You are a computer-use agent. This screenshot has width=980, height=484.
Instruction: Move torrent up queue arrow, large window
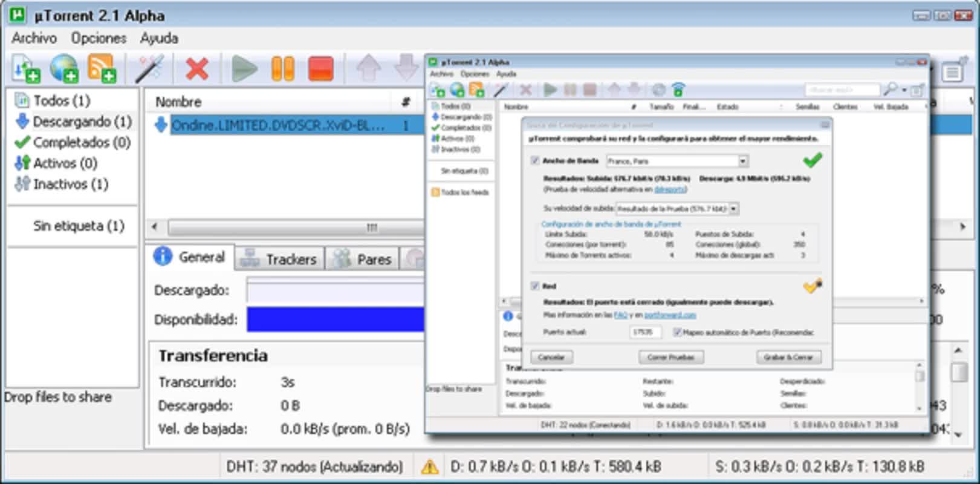(x=368, y=68)
